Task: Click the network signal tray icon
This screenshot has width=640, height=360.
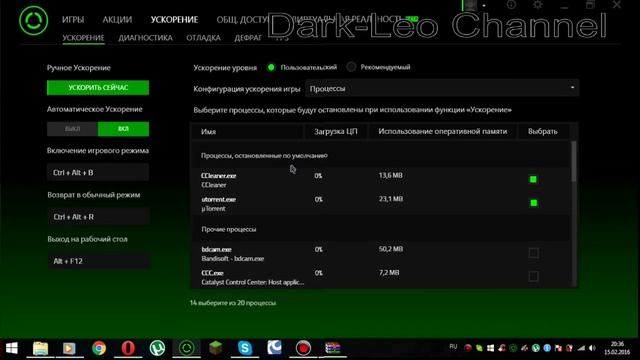Action: tap(581, 348)
